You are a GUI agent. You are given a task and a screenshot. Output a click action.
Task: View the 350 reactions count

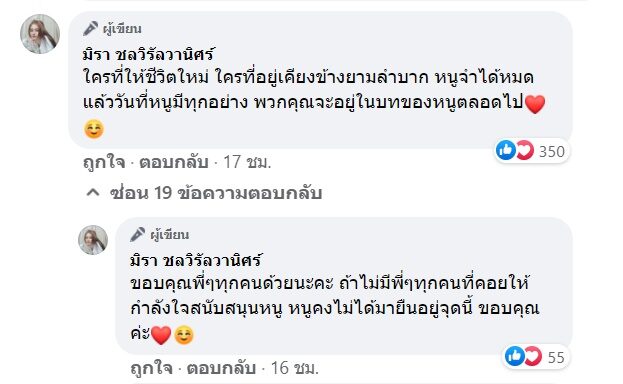click(551, 151)
